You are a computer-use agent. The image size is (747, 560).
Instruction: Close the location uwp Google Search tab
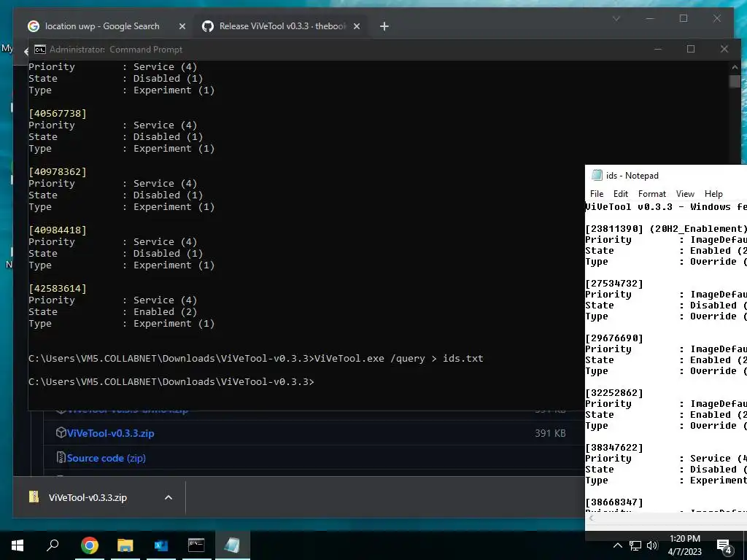point(182,27)
